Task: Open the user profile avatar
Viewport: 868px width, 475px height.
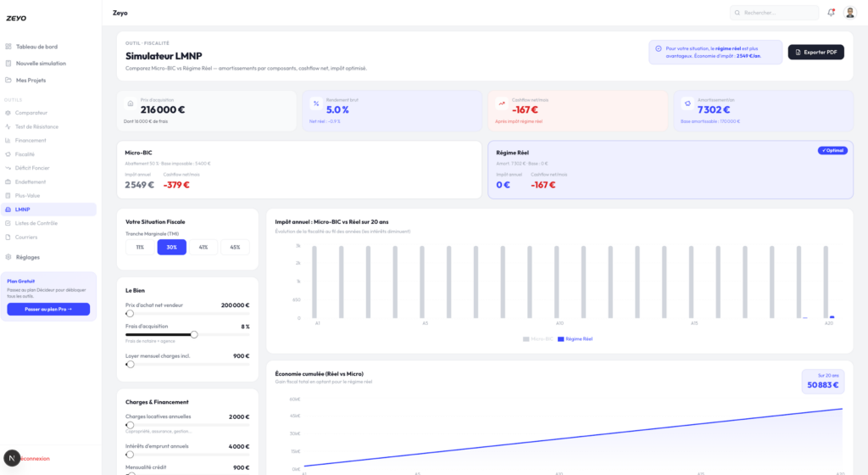Action: 850,13
